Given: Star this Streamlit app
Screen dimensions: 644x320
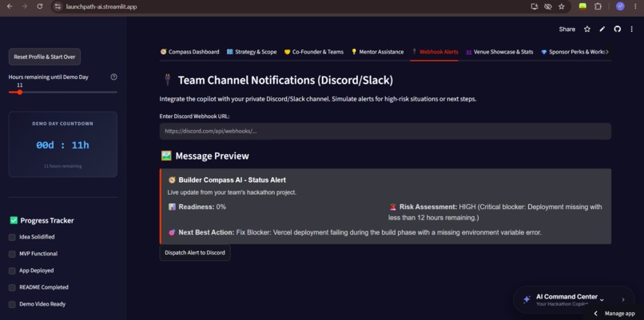Looking at the screenshot, I should click(587, 30).
